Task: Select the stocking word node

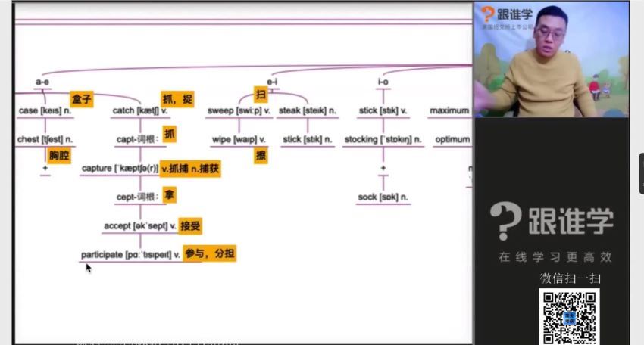Action: pyautogui.click(x=383, y=140)
